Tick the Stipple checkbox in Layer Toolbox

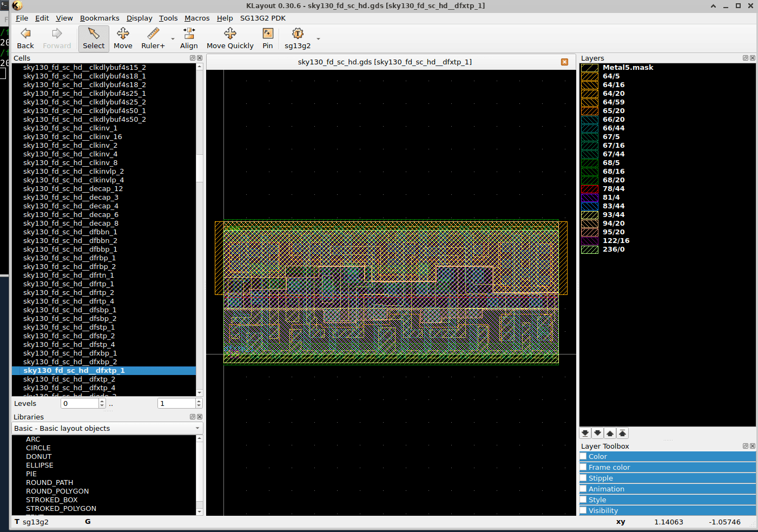tap(583, 478)
